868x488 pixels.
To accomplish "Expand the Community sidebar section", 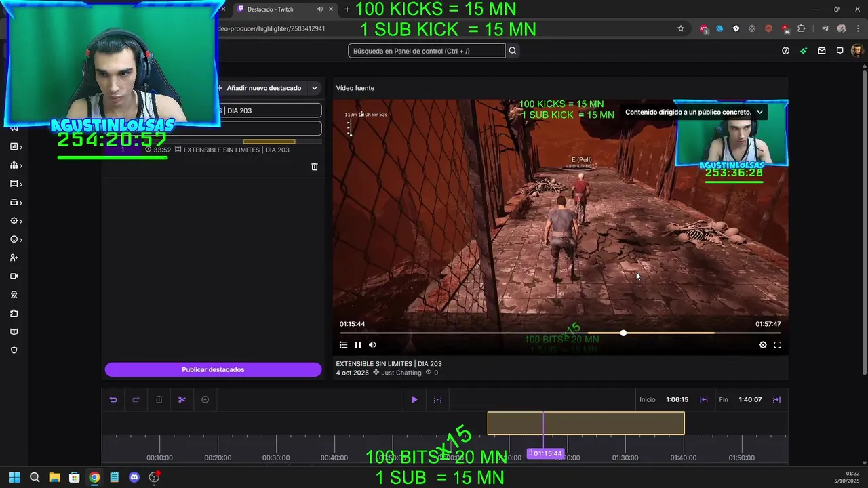I will pos(15,165).
